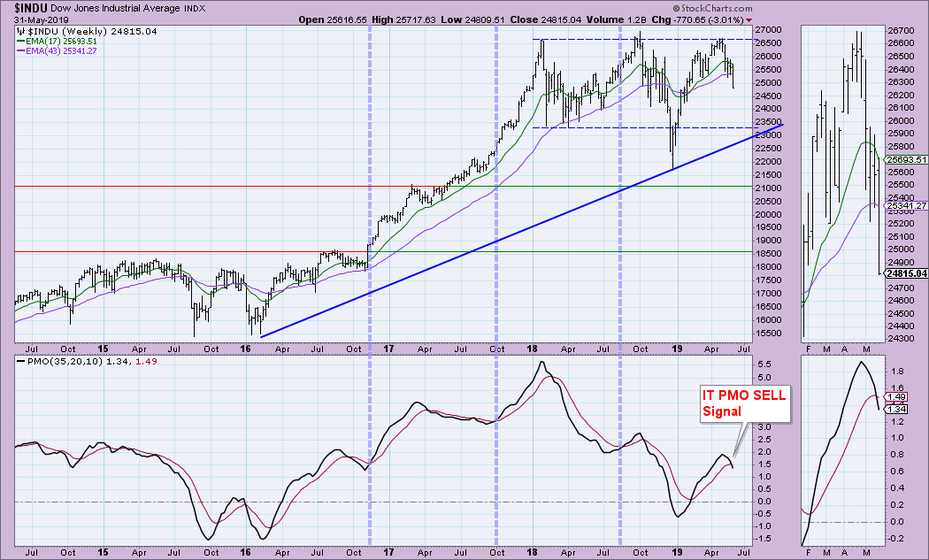
Task: Select the EMA(43) legend entry
Action: coord(61,51)
